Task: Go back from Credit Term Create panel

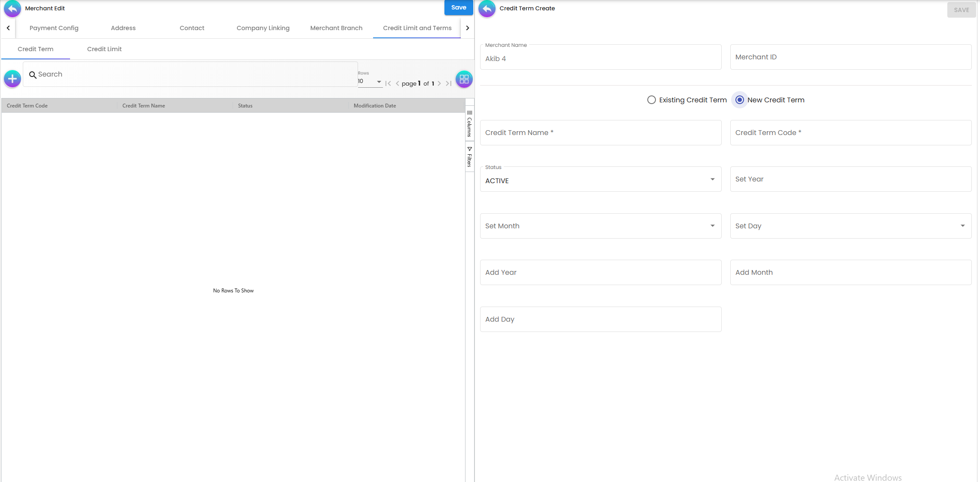Action: (x=487, y=9)
